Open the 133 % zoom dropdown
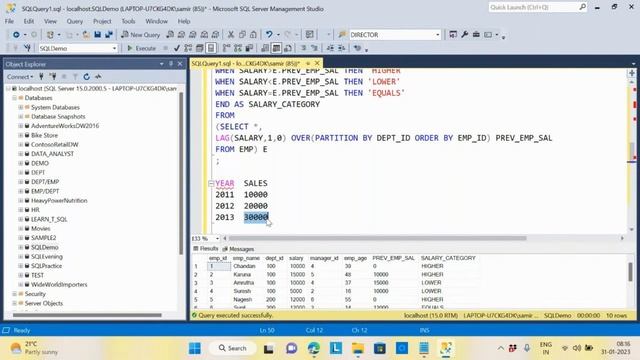 coord(217,238)
